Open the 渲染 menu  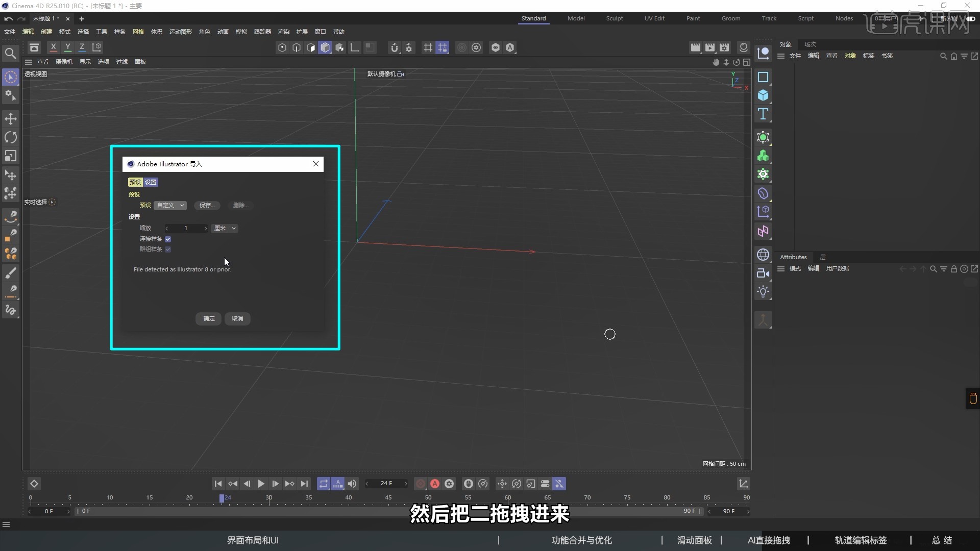283,31
